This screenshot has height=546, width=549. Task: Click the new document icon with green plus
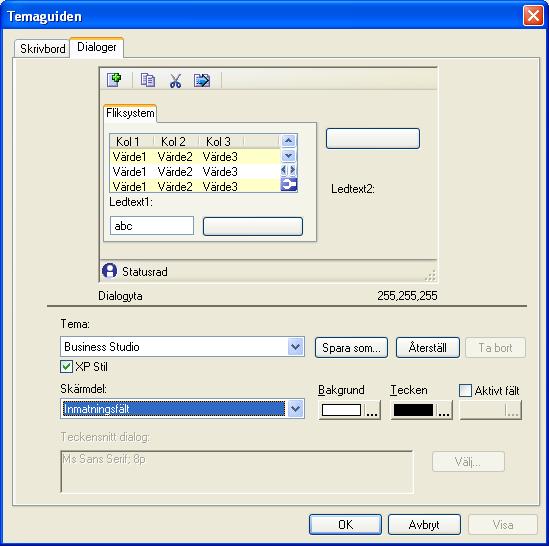pyautogui.click(x=114, y=80)
